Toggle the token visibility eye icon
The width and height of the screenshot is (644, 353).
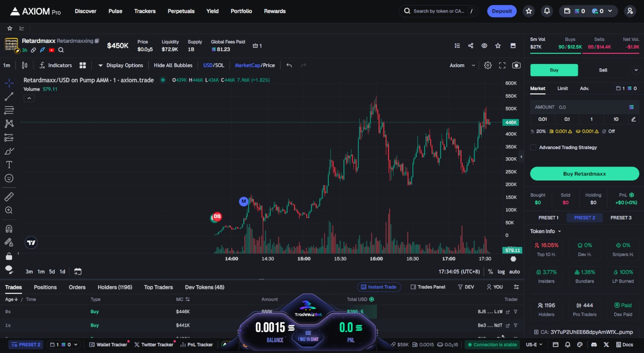click(484, 46)
